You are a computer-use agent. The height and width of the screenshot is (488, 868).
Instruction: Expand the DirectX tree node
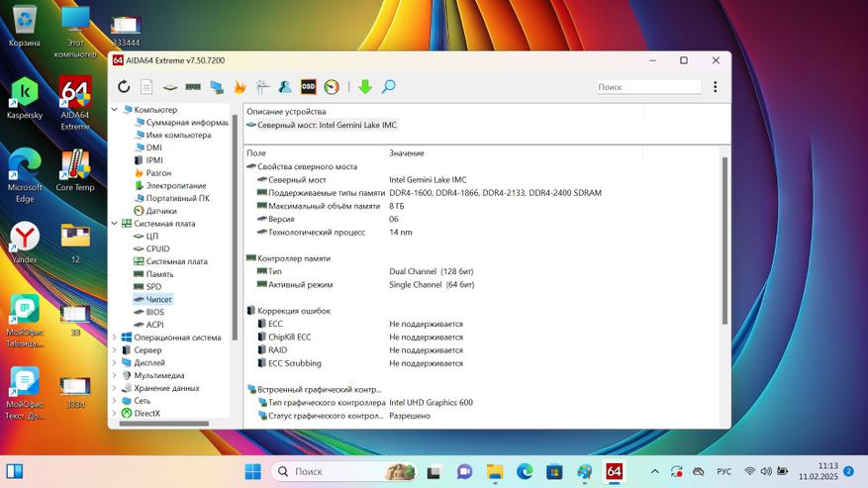tap(115, 413)
